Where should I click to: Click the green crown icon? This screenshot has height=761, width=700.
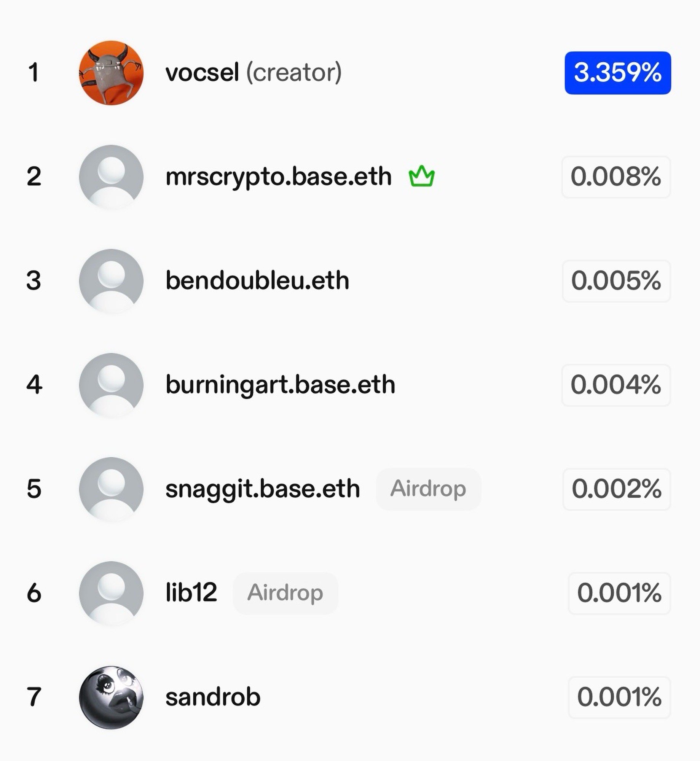[x=421, y=177]
